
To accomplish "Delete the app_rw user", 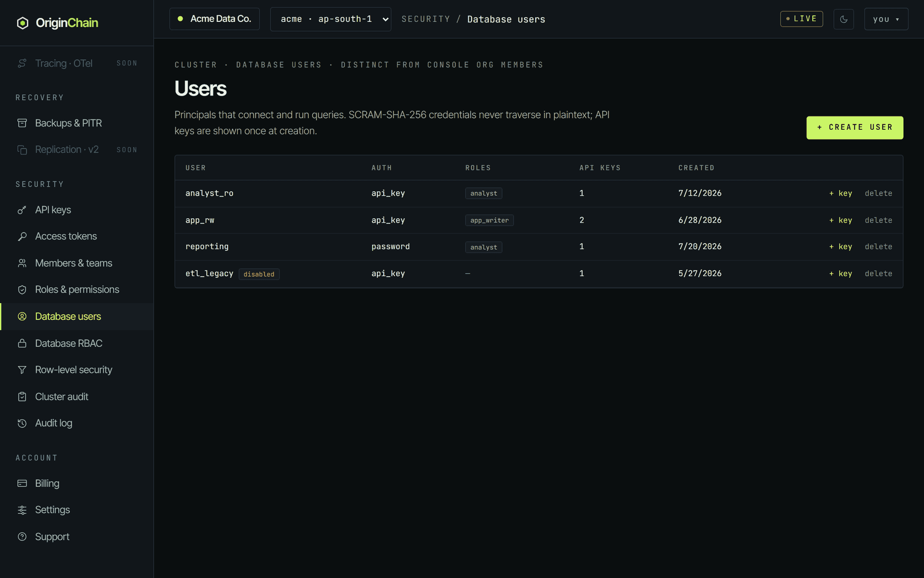I will [878, 220].
